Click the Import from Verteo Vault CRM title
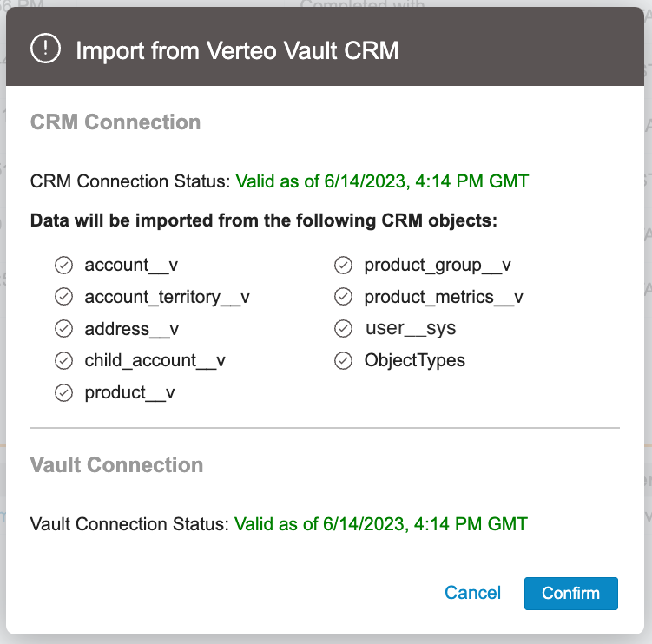Viewport: 652px width, 644px height. 237,50
